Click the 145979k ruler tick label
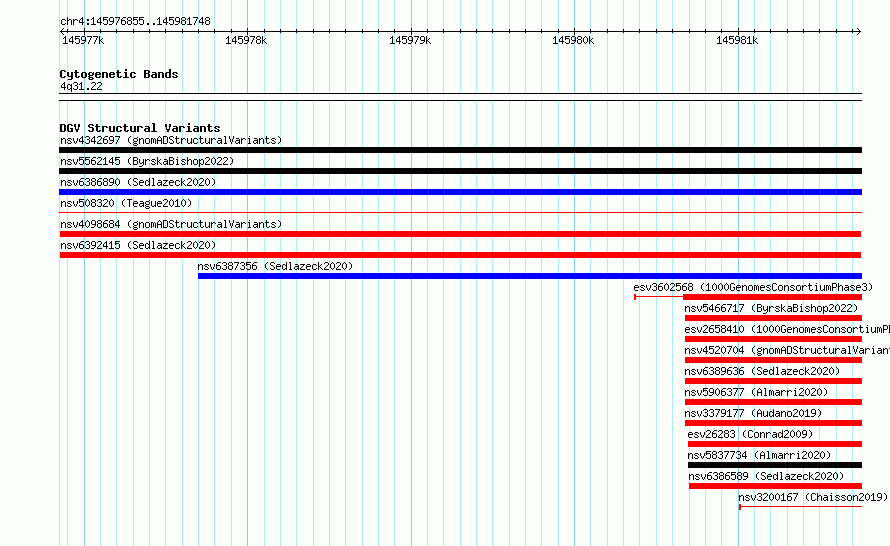Viewport: 890px width, 546px height. (x=410, y=40)
